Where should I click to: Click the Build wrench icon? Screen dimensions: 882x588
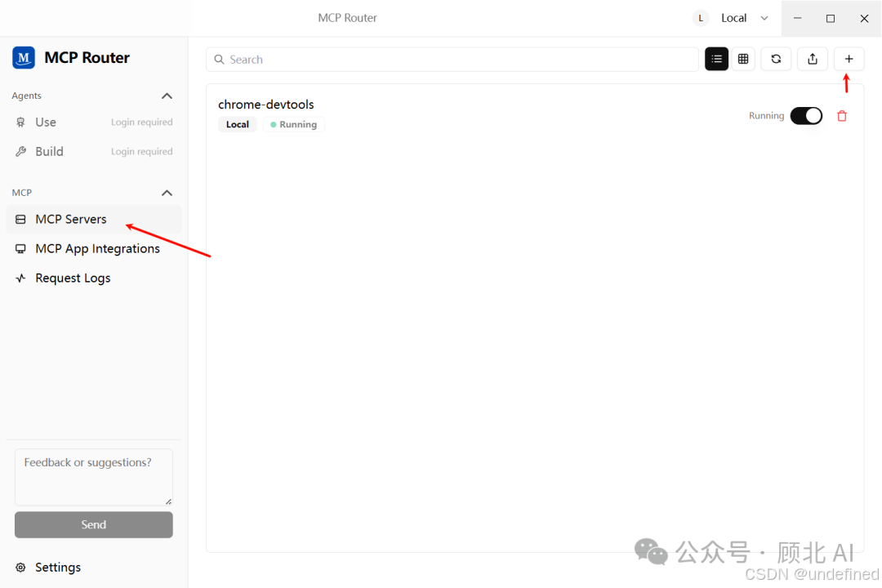(x=20, y=151)
